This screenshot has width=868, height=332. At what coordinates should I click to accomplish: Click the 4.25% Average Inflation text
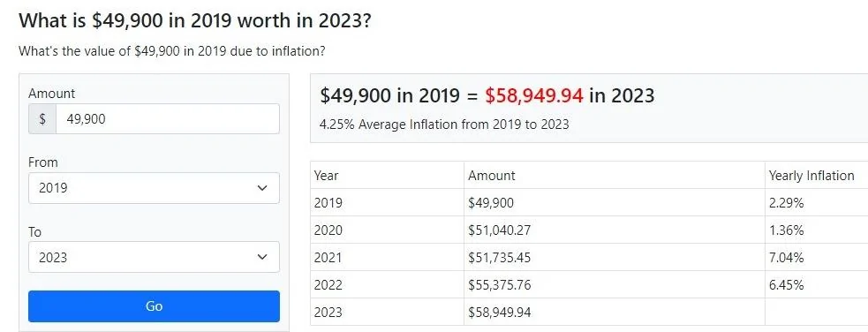pyautogui.click(x=444, y=124)
